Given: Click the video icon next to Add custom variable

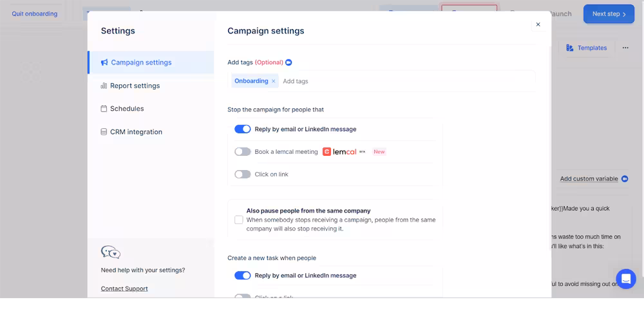Looking at the screenshot, I should pyautogui.click(x=625, y=179).
